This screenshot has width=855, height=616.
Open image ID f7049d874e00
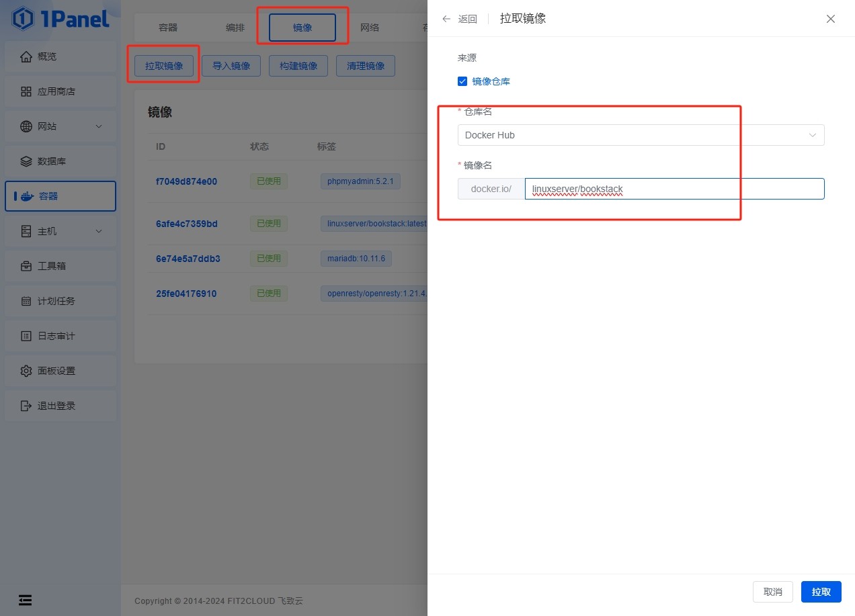point(186,181)
